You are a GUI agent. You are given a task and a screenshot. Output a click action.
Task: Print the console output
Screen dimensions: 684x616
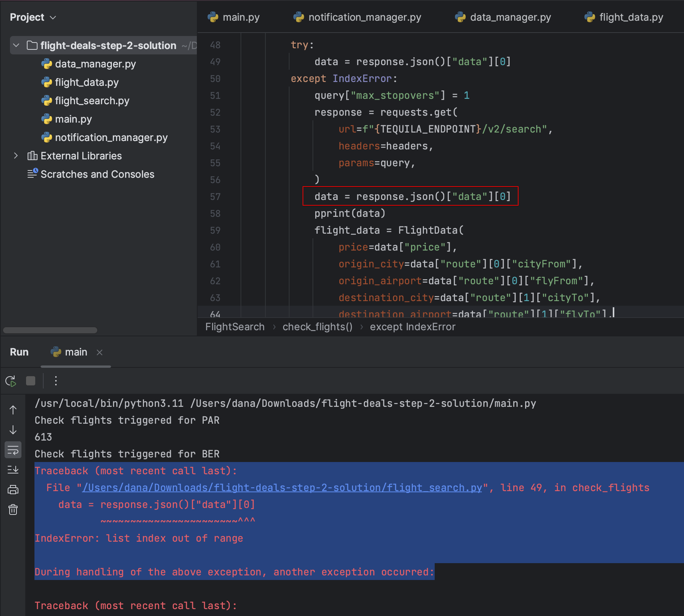[x=13, y=490]
